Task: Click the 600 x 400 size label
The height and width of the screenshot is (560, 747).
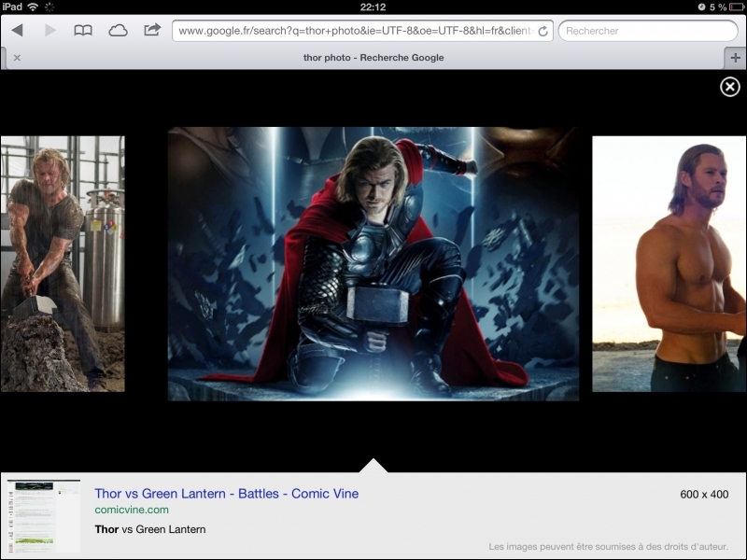Action: (704, 495)
